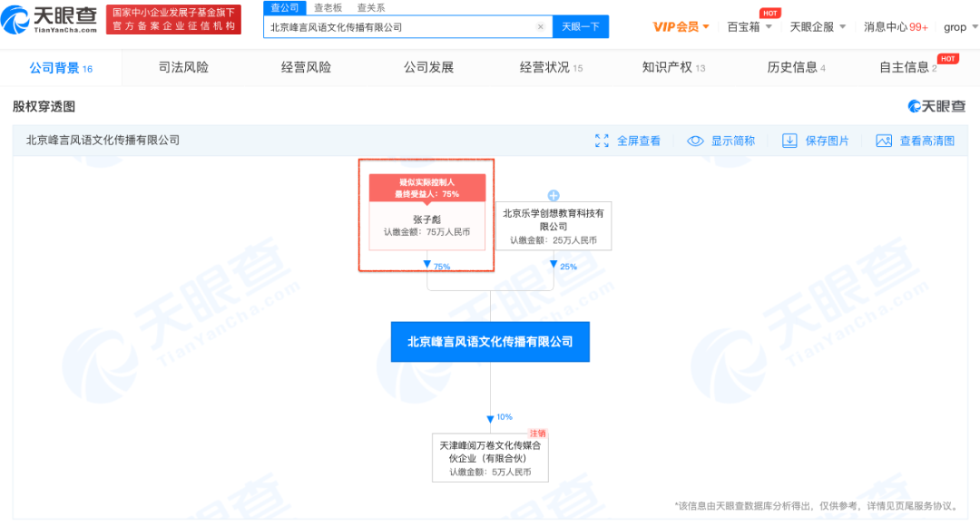Click the 天眼一下 search button
Screen dimensions: 980x526
(581, 26)
